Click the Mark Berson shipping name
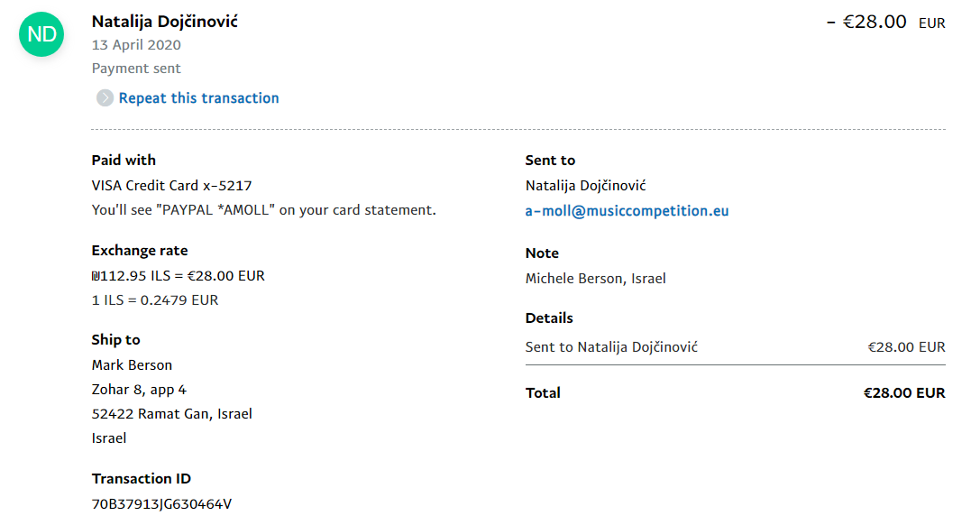Image resolution: width=980 pixels, height=525 pixels. (132, 365)
